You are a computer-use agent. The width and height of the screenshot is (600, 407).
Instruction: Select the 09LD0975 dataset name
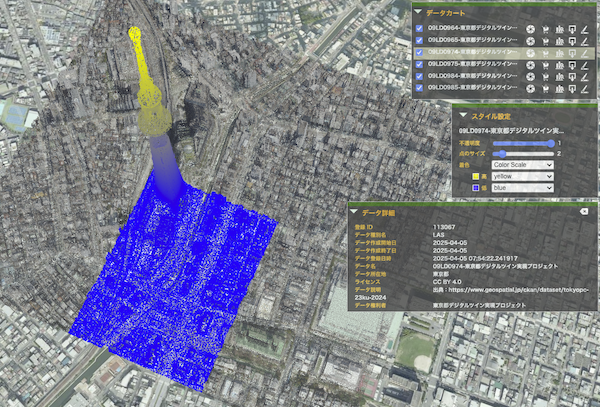[x=473, y=64]
